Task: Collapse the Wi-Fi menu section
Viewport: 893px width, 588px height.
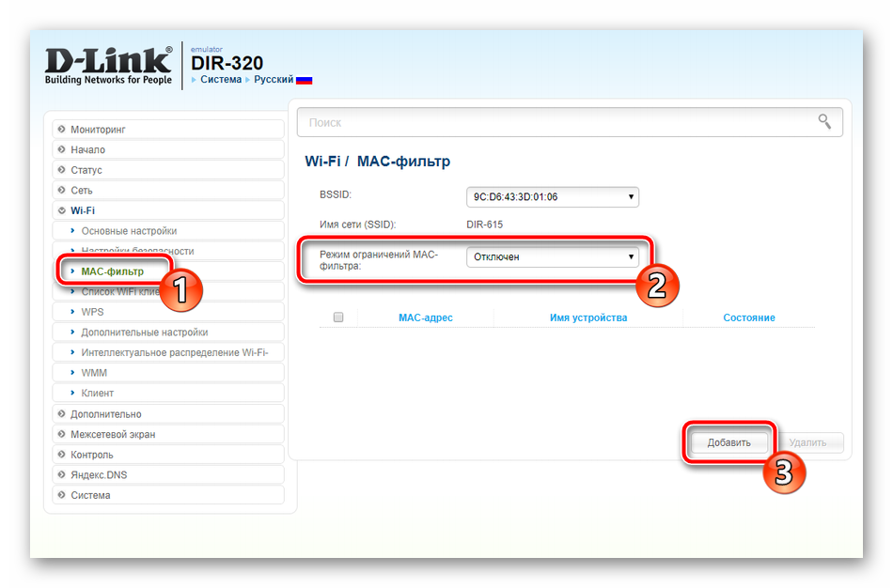Action: click(168, 210)
